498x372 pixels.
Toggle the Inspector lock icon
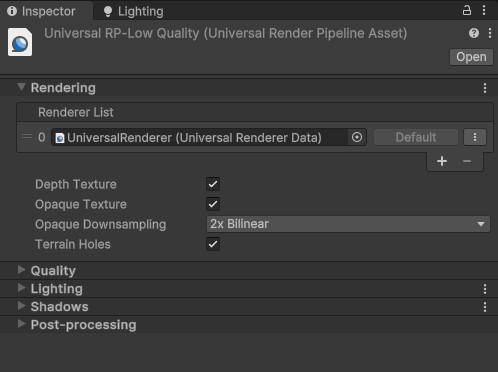[x=467, y=11]
